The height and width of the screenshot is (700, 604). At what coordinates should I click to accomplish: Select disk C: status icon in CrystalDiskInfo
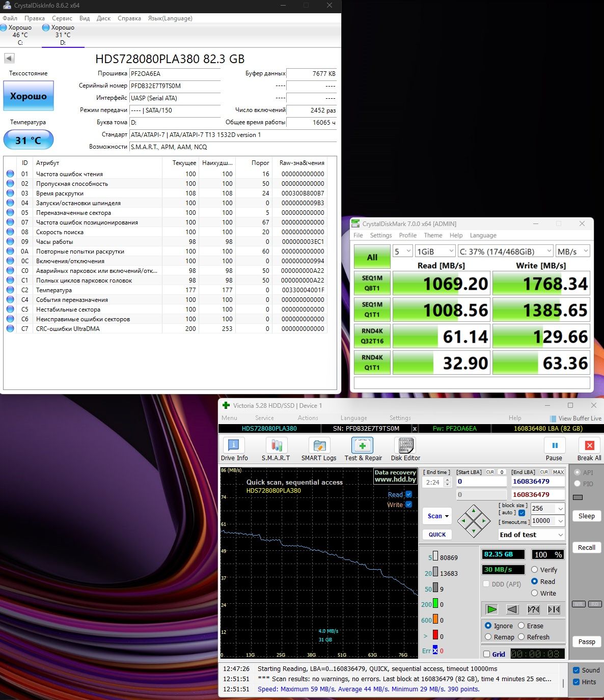(x=4, y=27)
